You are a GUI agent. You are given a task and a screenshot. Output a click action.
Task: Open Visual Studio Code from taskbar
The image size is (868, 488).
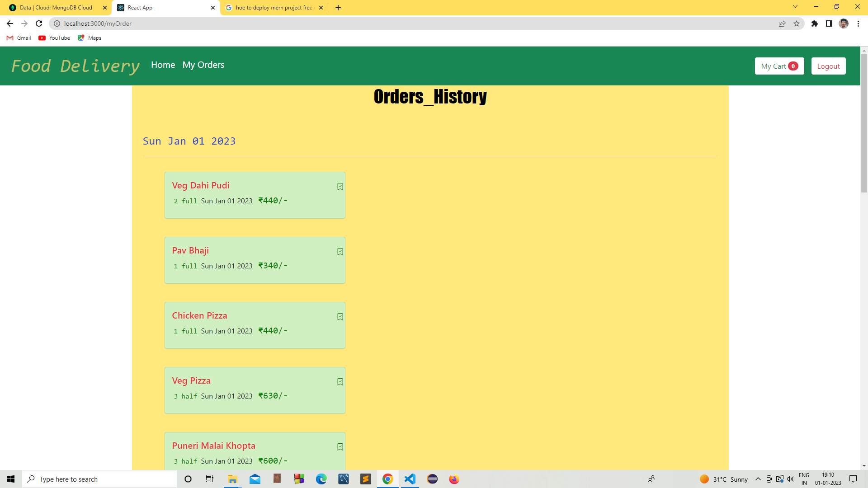point(410,479)
